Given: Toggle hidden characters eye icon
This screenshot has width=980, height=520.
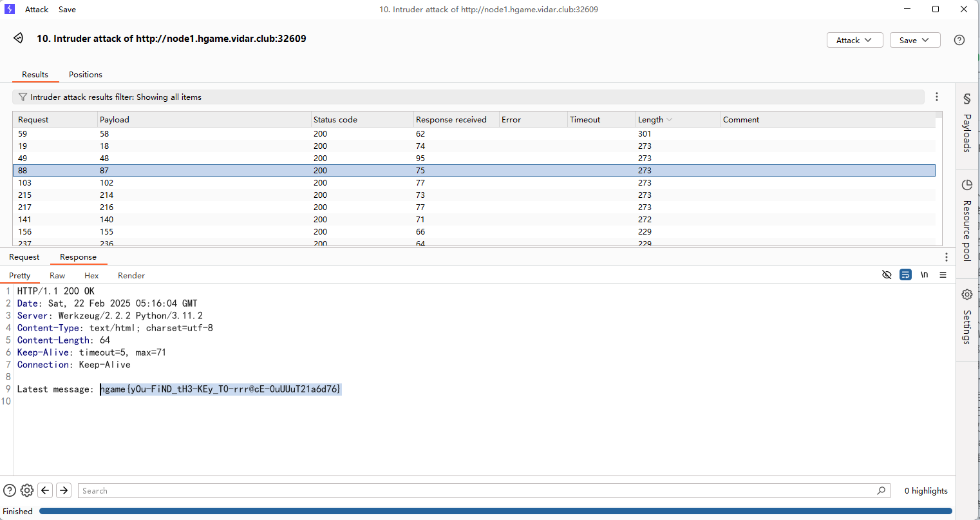Looking at the screenshot, I should 887,275.
